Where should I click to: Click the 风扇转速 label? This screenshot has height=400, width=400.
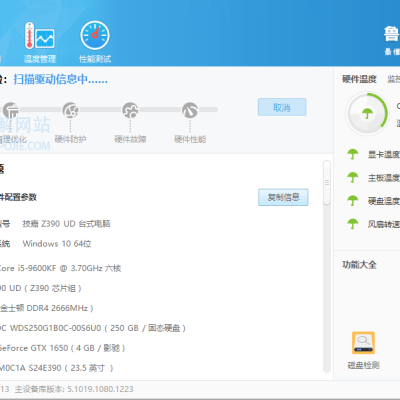click(384, 224)
